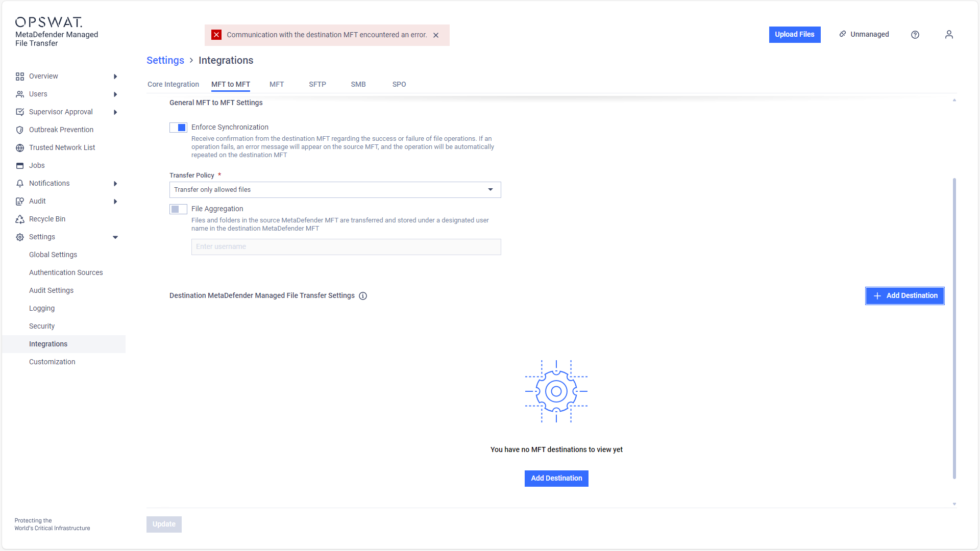Open Global Settings in sidebar
Image resolution: width=980 pixels, height=551 pixels.
coord(53,255)
